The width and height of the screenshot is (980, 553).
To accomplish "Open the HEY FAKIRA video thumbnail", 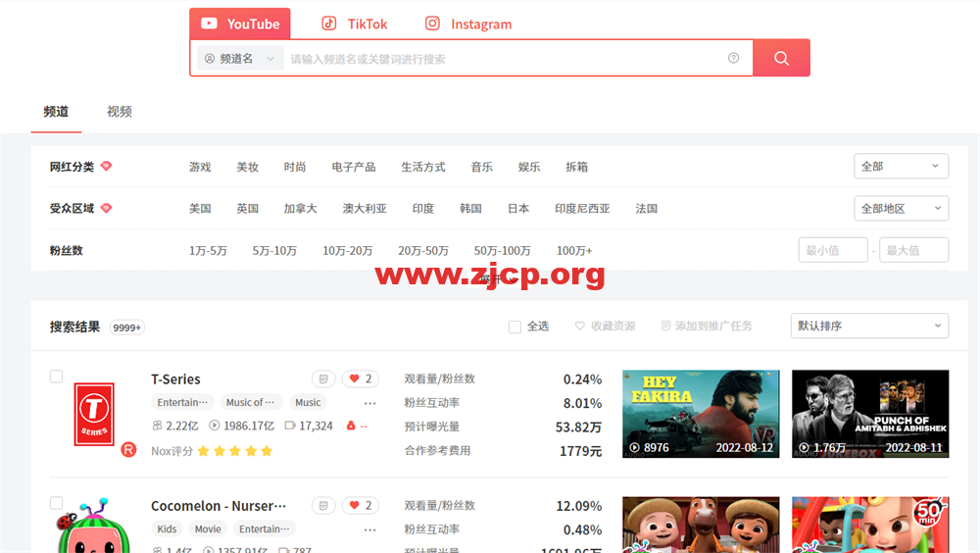I will tap(701, 414).
